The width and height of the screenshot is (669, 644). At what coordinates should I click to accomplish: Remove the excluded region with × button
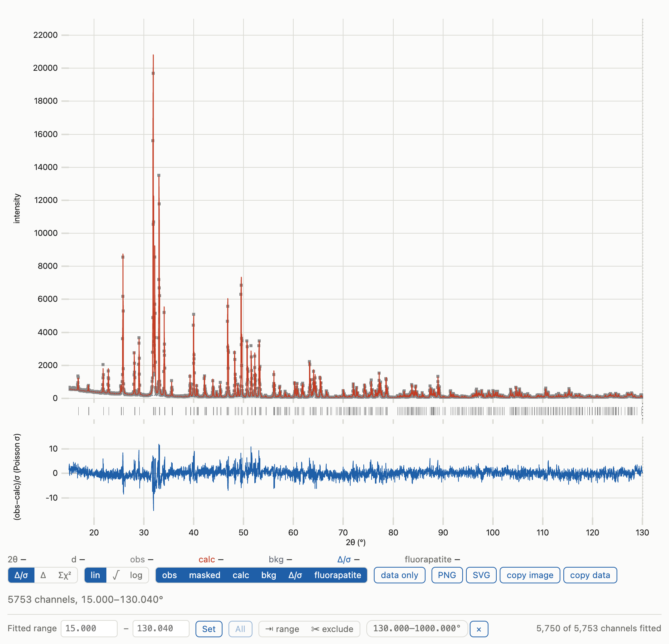479,629
